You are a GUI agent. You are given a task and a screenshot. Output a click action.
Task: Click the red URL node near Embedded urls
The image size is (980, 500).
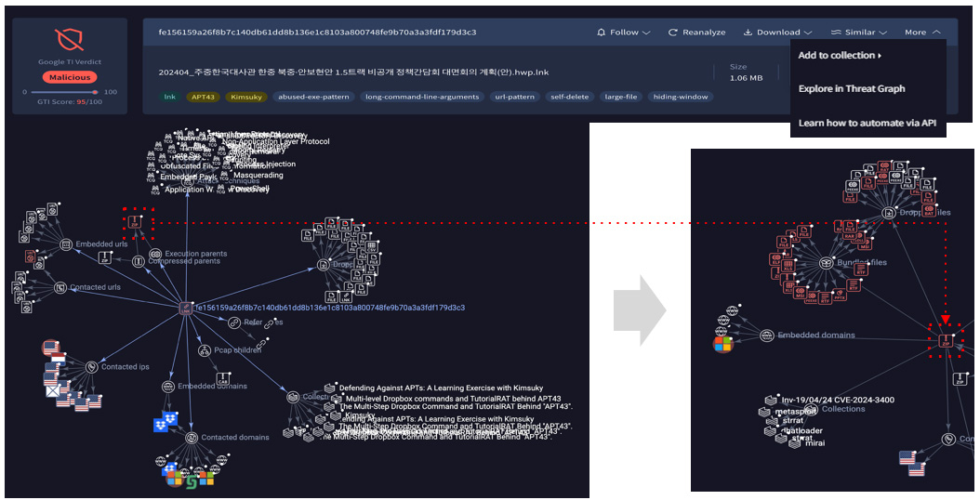click(30, 256)
